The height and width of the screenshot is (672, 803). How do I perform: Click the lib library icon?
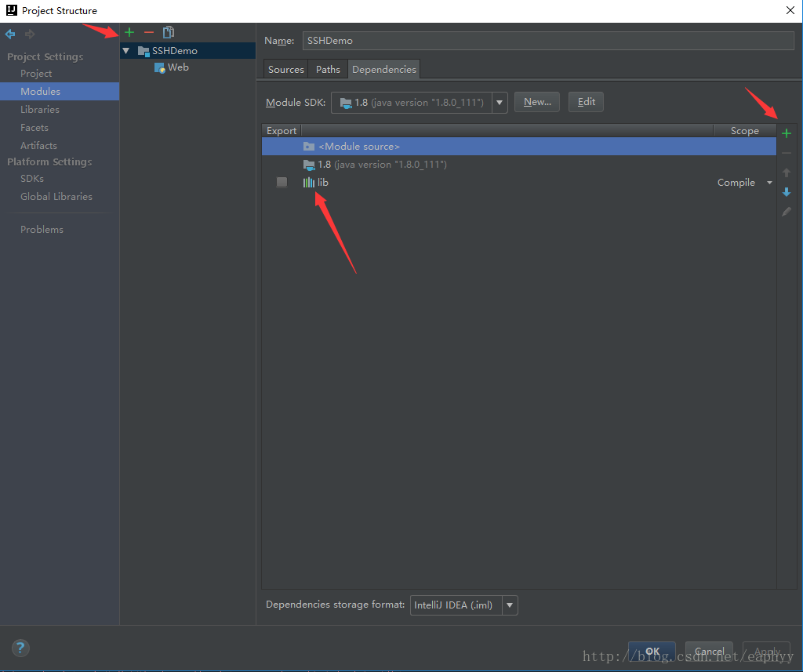(309, 183)
